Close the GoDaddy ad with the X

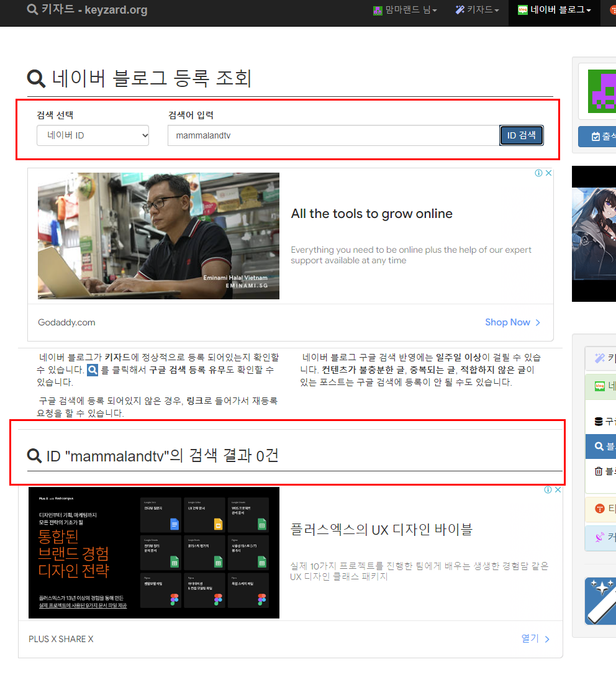(548, 173)
